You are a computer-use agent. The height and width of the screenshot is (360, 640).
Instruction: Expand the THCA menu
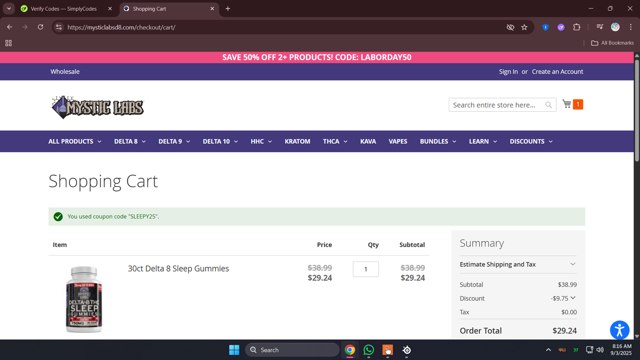click(335, 141)
